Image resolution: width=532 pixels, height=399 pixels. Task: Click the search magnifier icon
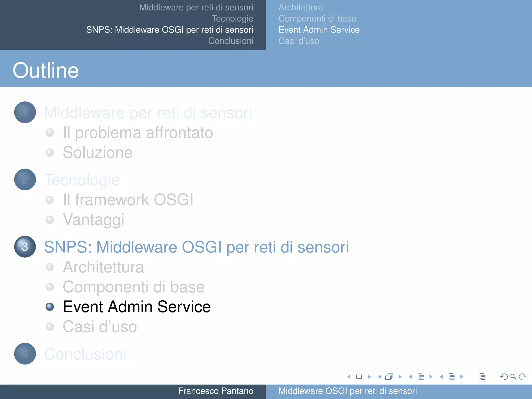[513, 377]
